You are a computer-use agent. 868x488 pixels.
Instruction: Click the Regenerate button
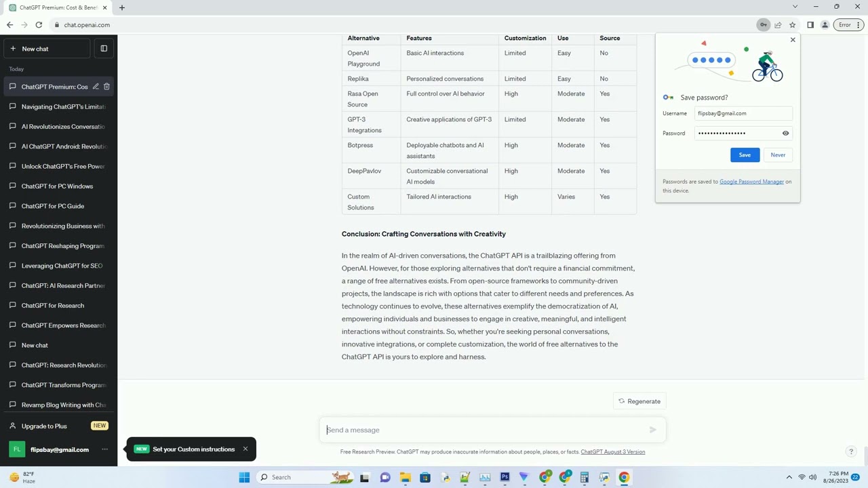coord(639,401)
